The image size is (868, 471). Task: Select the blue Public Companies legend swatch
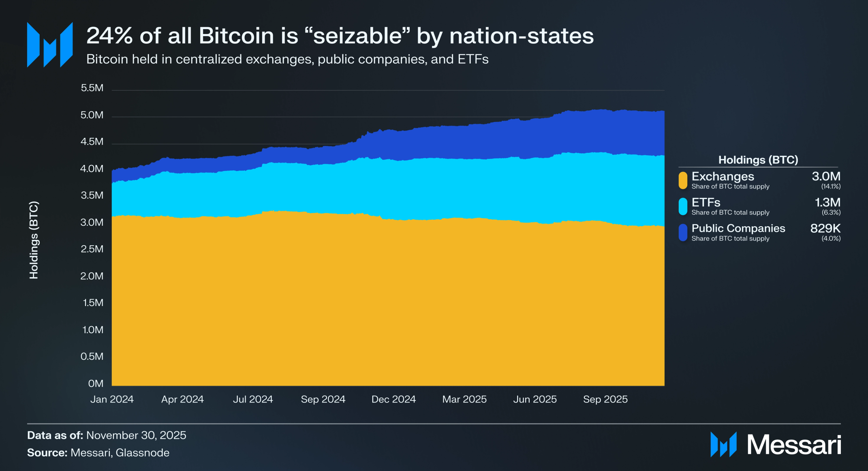[683, 233]
